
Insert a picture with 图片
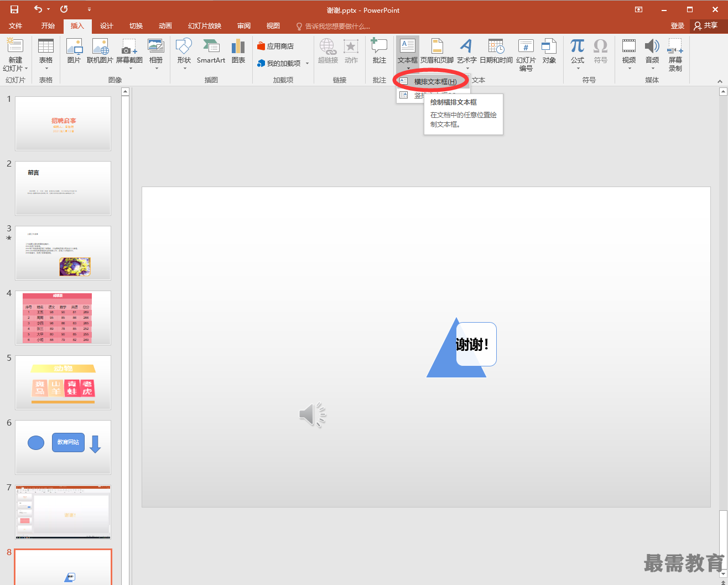pos(74,51)
